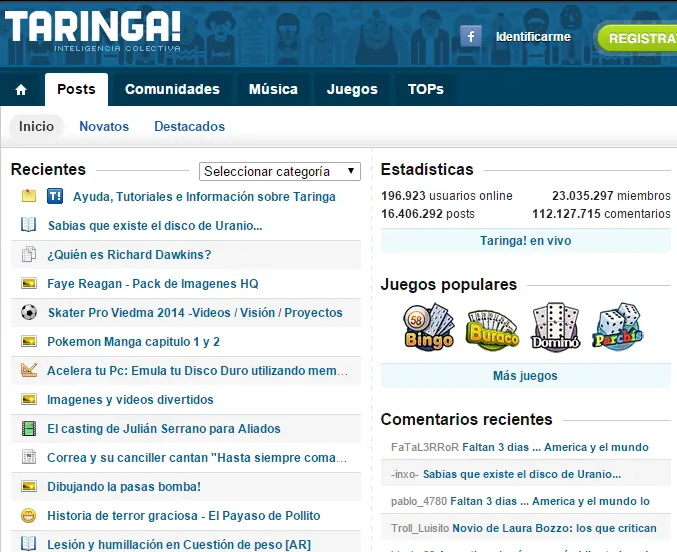677x552 pixels.
Task: Open post Sabias que existe el disco de Uranio in Recientes
Action: (x=155, y=225)
